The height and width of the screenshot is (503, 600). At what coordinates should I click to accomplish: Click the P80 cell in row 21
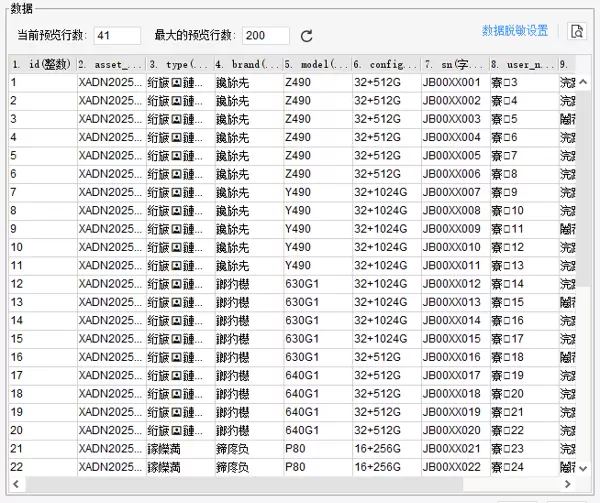[x=315, y=449]
